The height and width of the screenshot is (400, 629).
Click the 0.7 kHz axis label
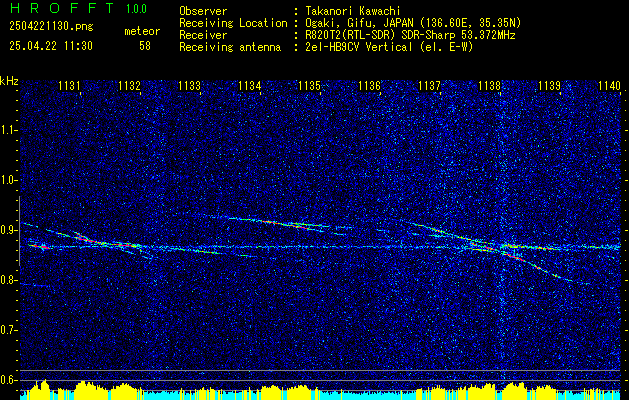click(8, 330)
